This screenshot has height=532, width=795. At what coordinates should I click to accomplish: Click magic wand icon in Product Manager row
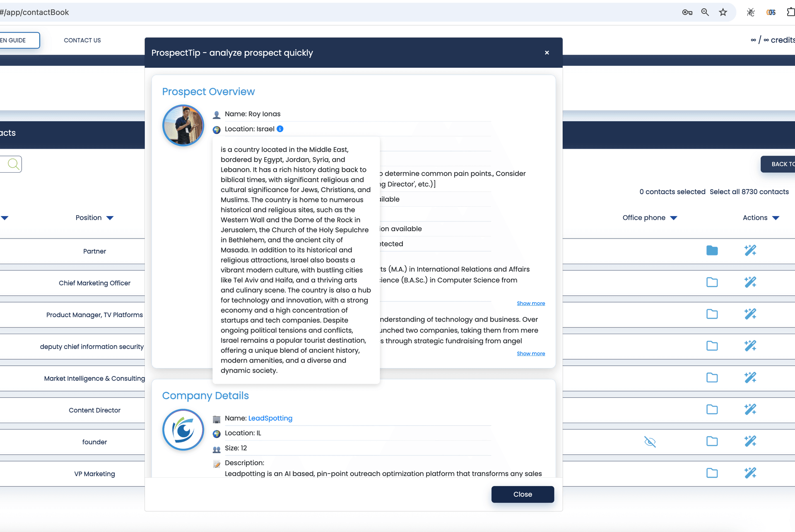click(x=750, y=314)
